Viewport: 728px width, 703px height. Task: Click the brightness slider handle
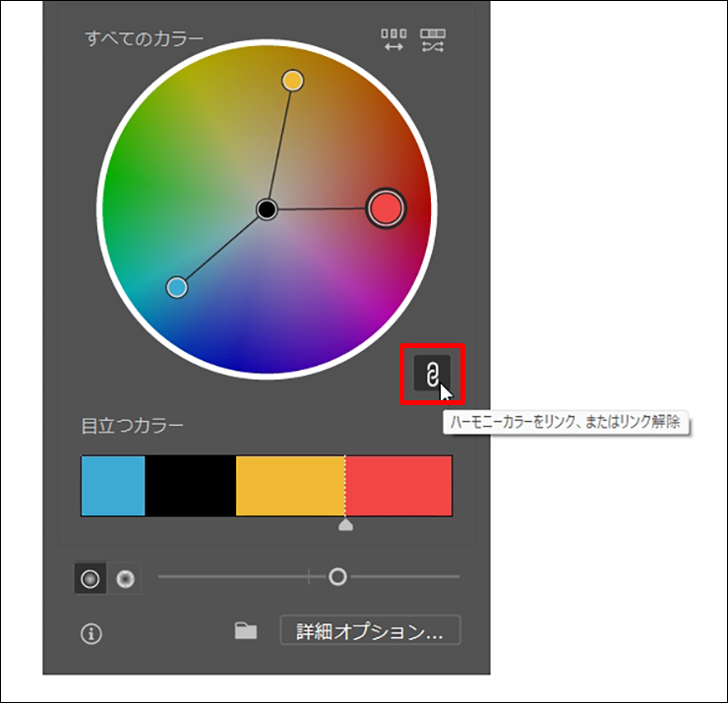tap(337, 577)
